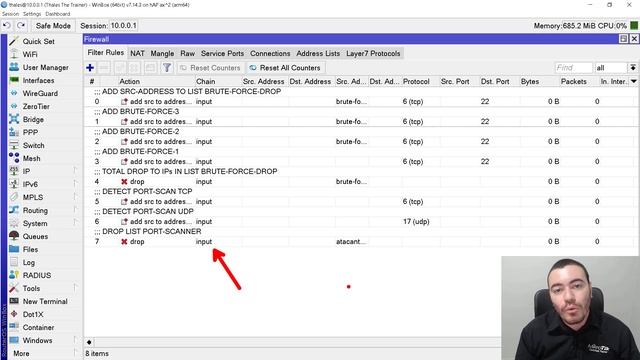Toggle Safe Mode button
The height and width of the screenshot is (360, 640).
[x=53, y=26]
